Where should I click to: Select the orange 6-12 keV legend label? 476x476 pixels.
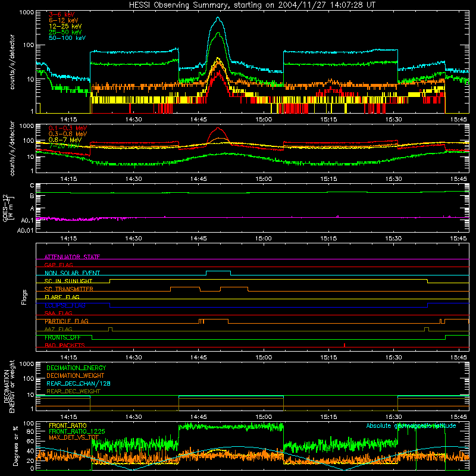pos(64,20)
